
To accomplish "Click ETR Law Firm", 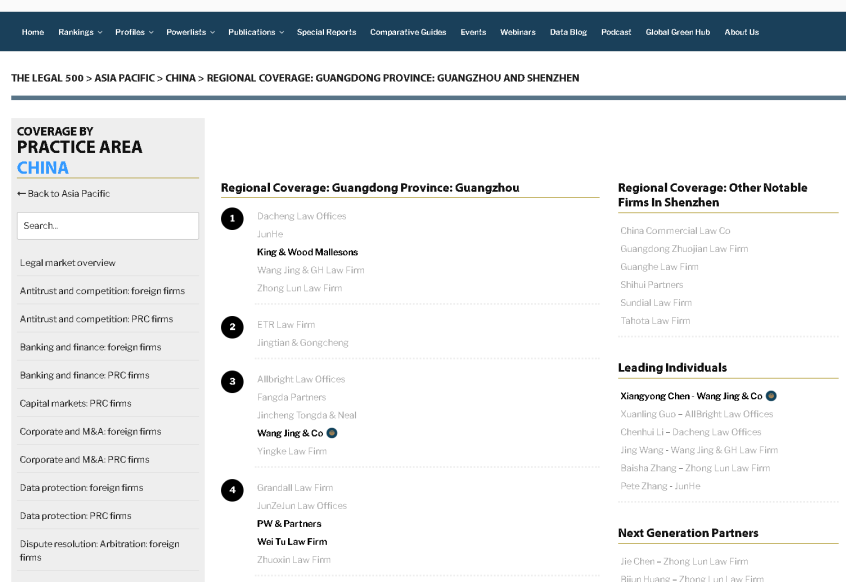I will [x=286, y=325].
